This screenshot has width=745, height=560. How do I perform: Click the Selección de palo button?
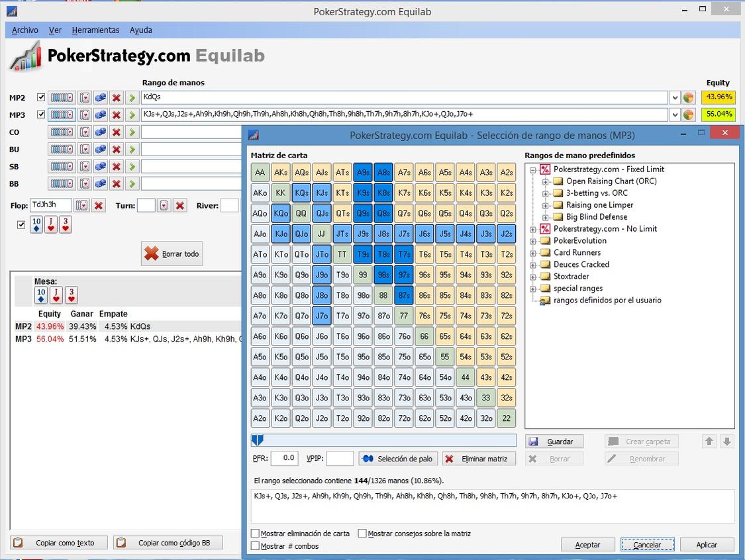(398, 459)
